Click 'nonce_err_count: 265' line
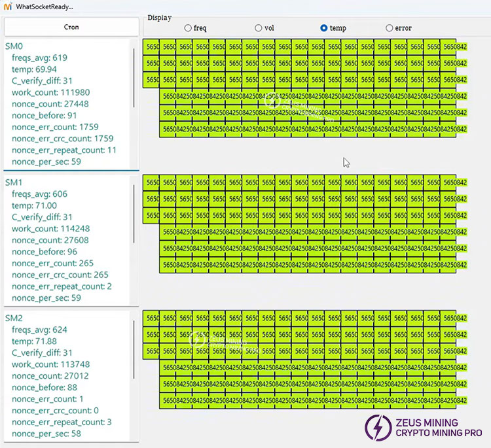 (52, 264)
